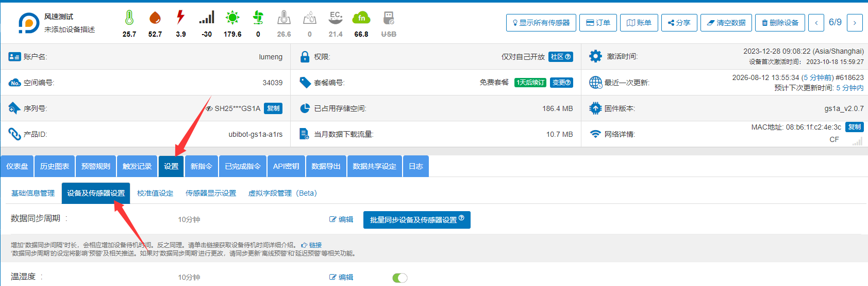
Task: Click 批量同步设备及传感器设置 button
Action: (x=417, y=220)
